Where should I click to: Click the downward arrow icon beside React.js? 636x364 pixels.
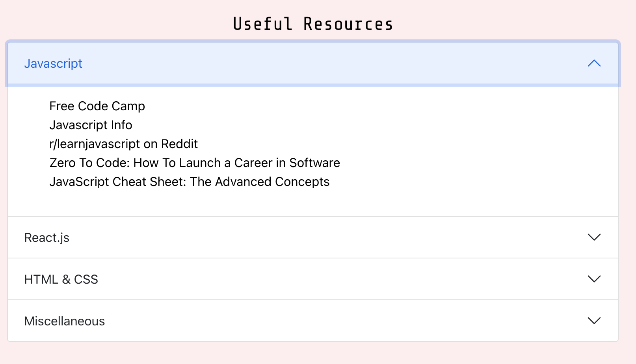click(594, 237)
